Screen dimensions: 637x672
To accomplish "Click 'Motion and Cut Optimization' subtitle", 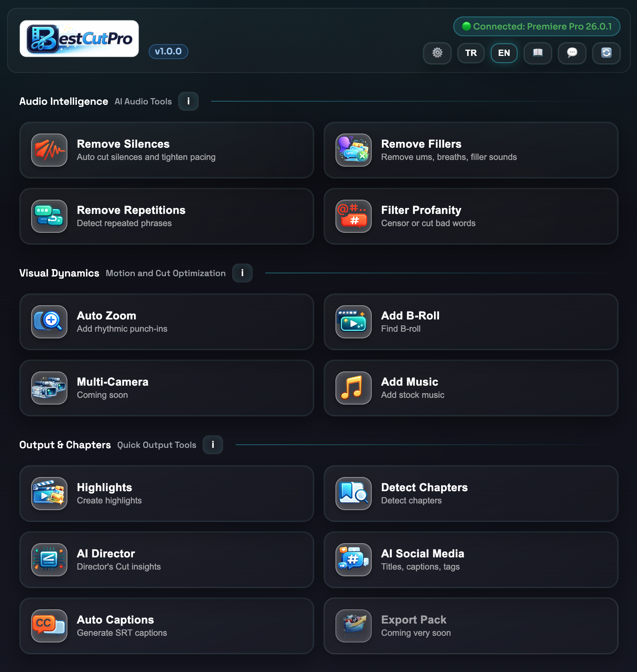I will pos(166,273).
